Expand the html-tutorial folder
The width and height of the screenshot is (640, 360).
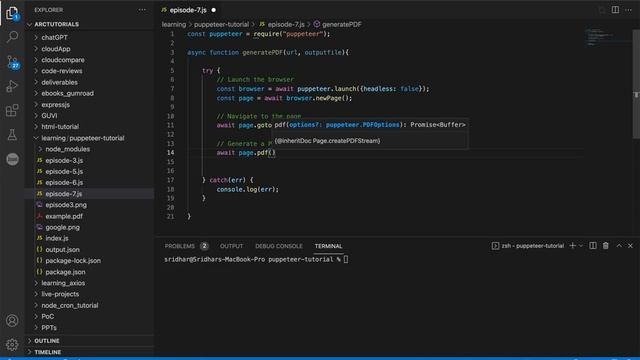pyautogui.click(x=60, y=127)
